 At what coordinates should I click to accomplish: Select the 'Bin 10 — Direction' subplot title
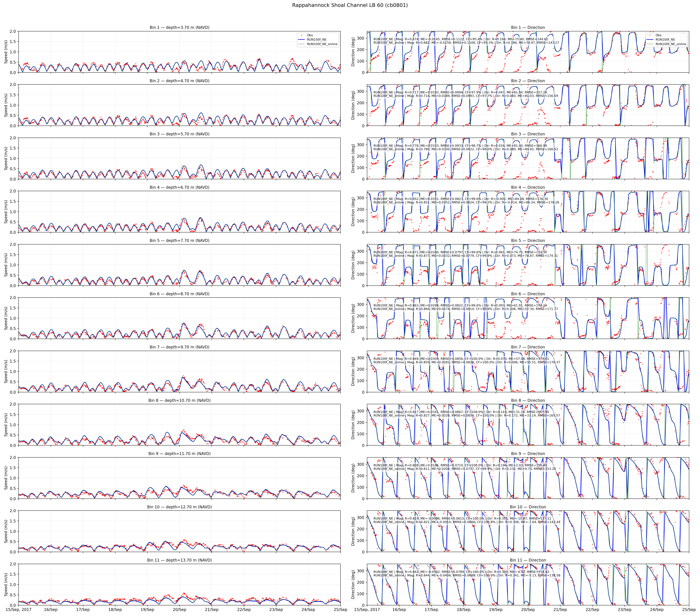pyautogui.click(x=528, y=507)
